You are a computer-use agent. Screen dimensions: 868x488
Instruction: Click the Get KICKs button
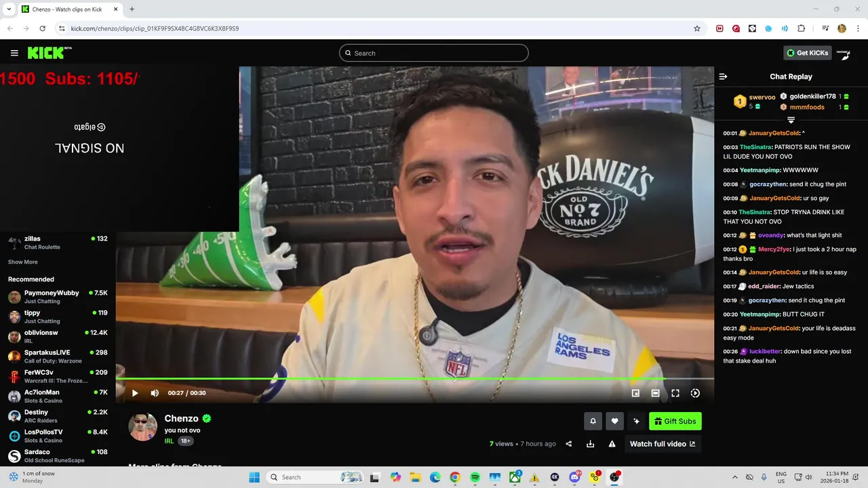(808, 53)
